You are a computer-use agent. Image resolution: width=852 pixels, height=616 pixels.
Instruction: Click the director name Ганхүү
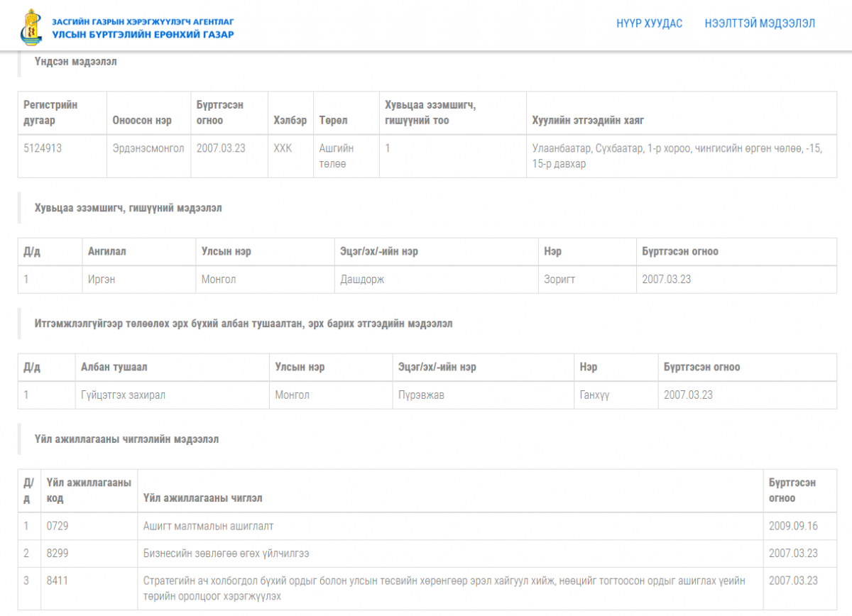pos(594,395)
